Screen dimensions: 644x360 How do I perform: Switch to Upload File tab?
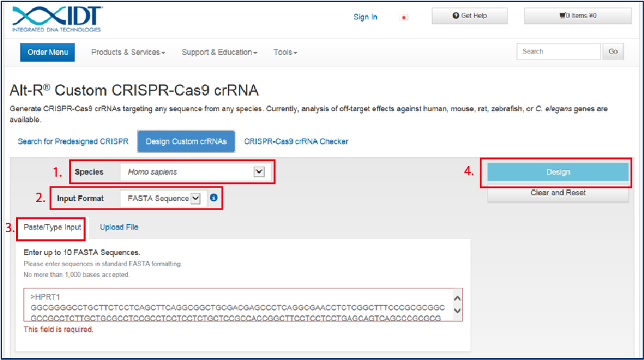pos(119,228)
